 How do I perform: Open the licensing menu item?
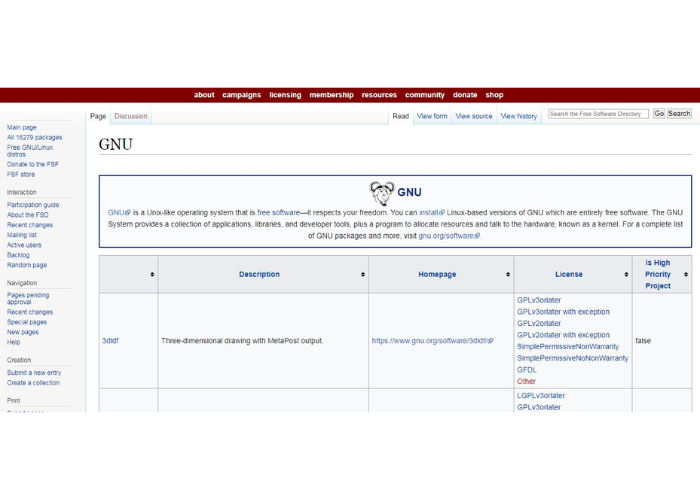(285, 95)
